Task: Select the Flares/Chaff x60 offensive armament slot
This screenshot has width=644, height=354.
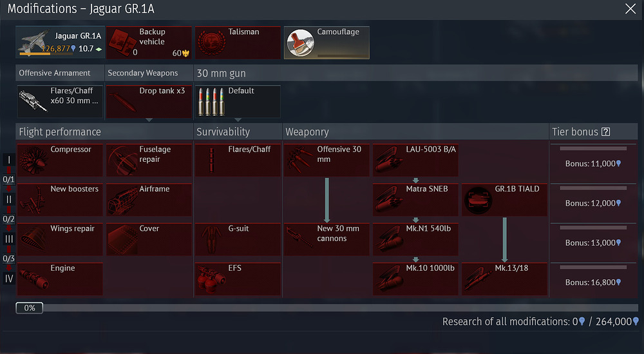Action: point(60,101)
